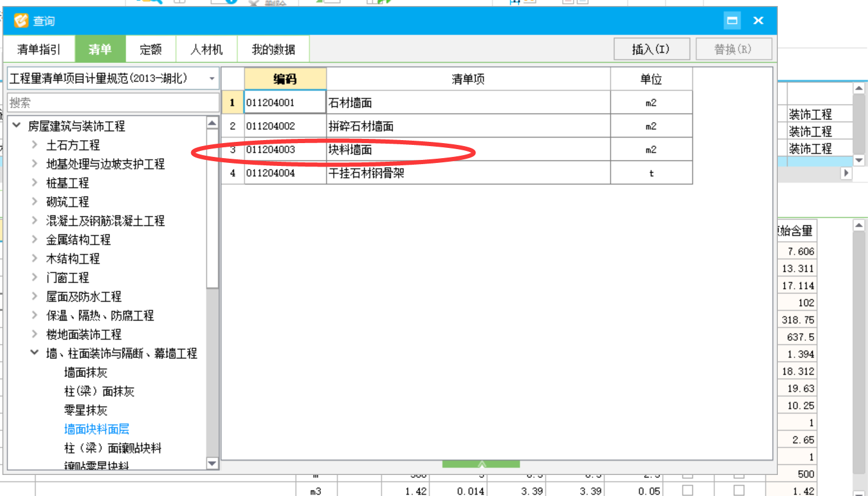Expand the 砌筑工程 node

tap(34, 202)
